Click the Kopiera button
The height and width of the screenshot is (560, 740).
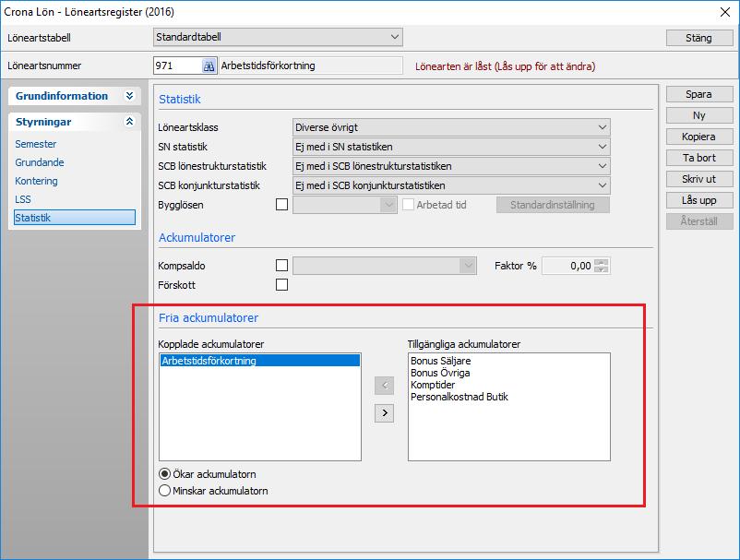click(699, 137)
